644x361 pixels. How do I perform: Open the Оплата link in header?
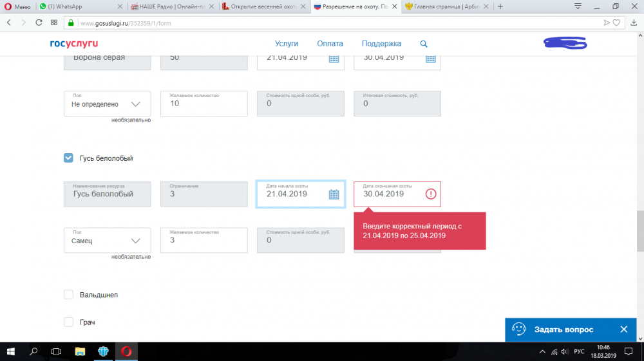[x=330, y=44]
